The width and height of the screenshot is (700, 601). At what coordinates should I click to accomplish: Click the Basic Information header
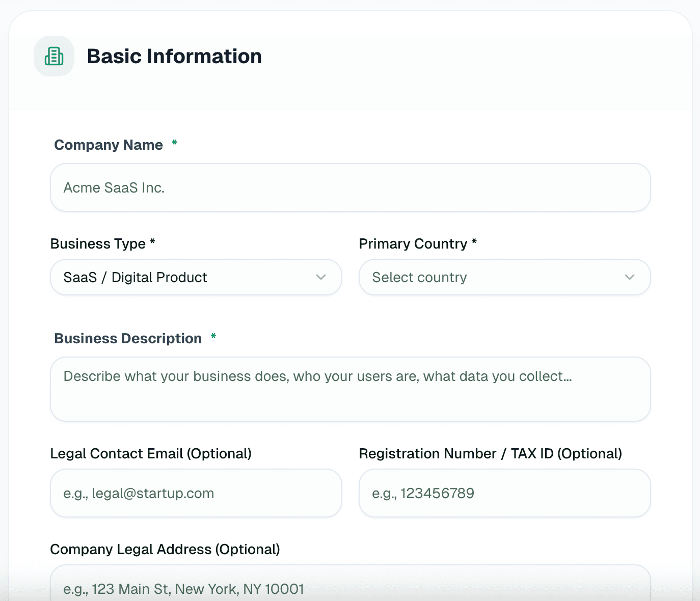point(174,56)
